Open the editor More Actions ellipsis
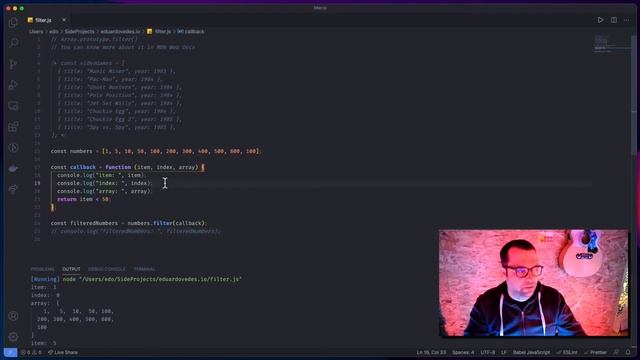The image size is (640, 360). point(627,20)
